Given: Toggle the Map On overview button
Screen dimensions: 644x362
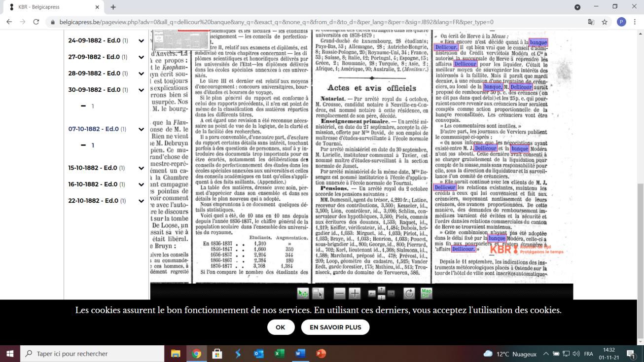Looking at the screenshot, I should 426,293.
